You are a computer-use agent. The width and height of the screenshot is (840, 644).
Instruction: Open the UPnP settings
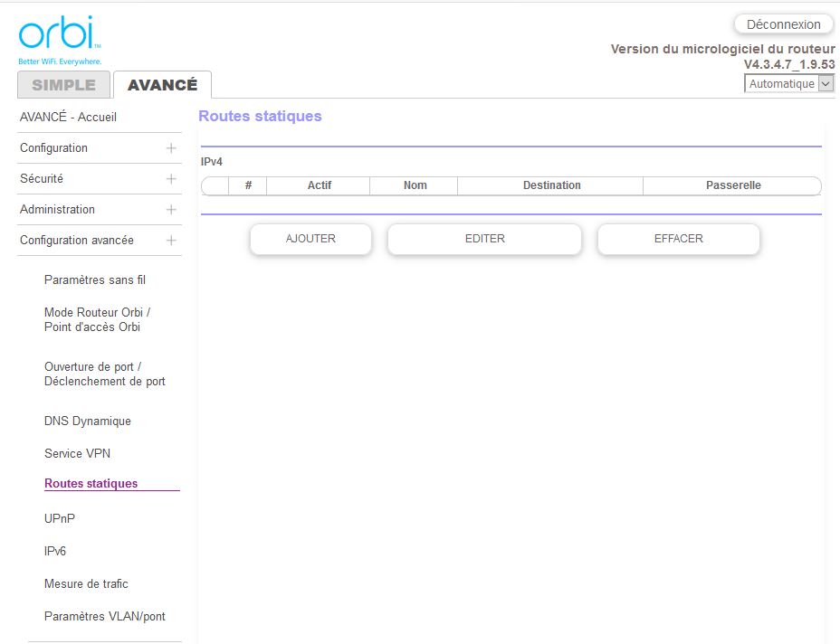(x=60, y=519)
